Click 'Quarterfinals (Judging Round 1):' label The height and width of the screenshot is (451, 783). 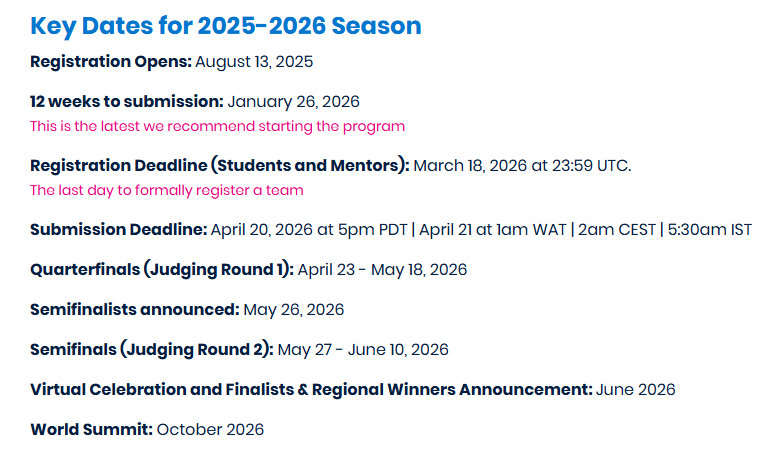click(x=162, y=270)
